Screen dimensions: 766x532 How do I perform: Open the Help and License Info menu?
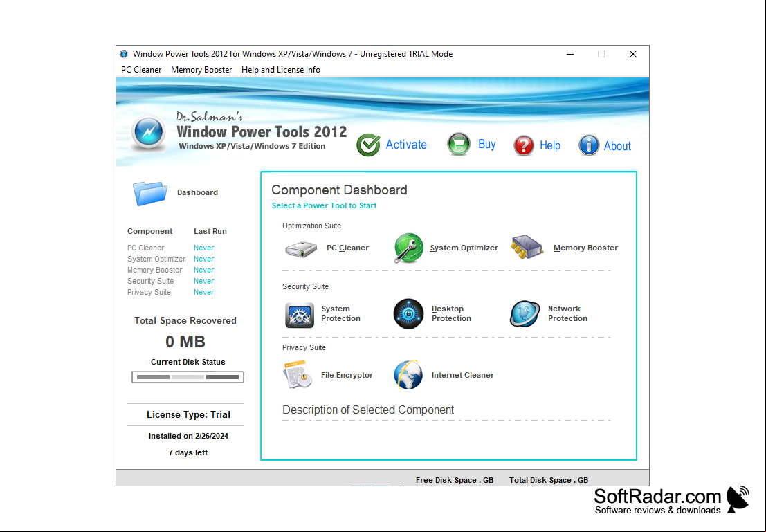[281, 70]
